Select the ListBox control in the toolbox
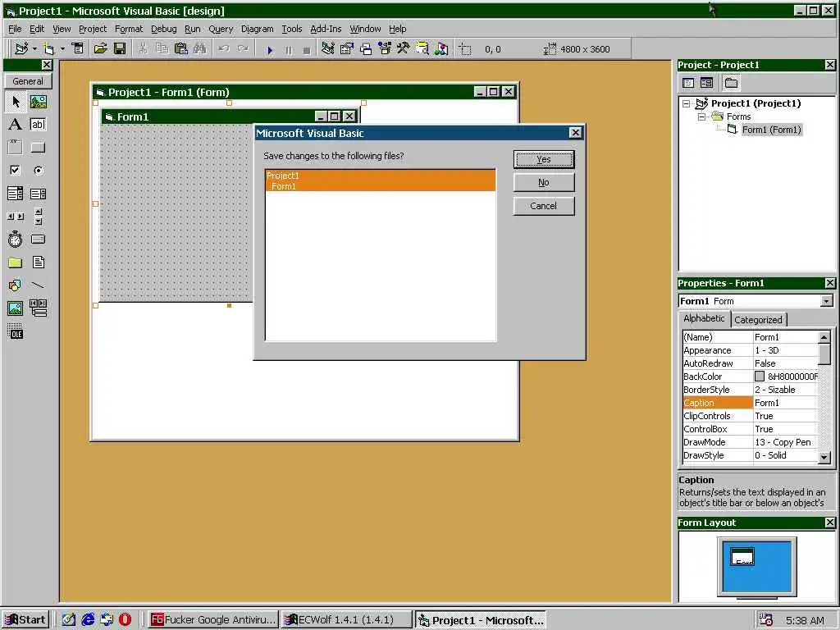The width and height of the screenshot is (840, 630). tap(38, 193)
